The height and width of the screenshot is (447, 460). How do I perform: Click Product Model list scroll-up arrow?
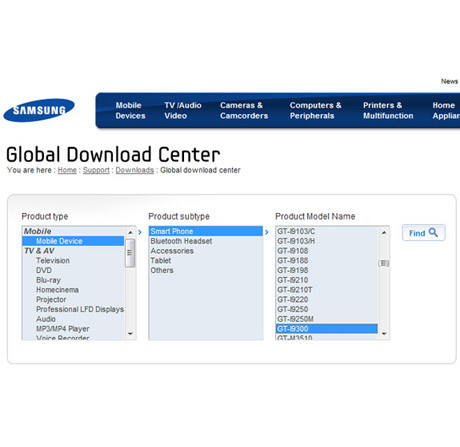point(384,232)
